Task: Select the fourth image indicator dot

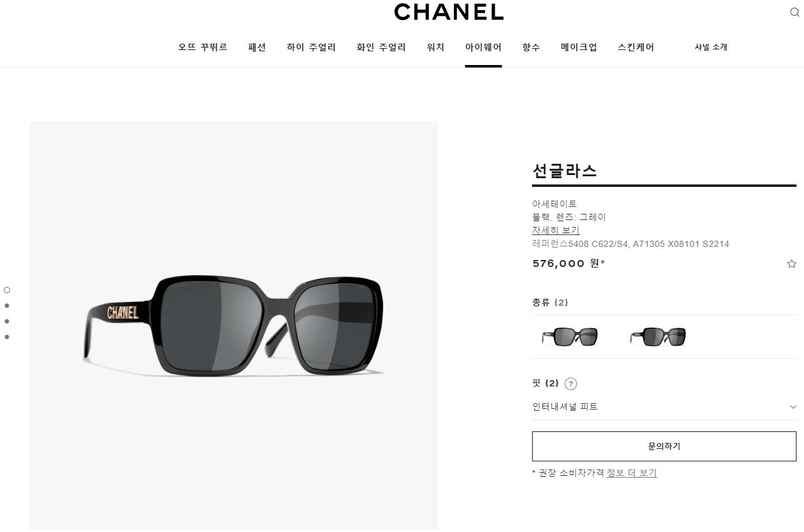Action: pos(7,337)
